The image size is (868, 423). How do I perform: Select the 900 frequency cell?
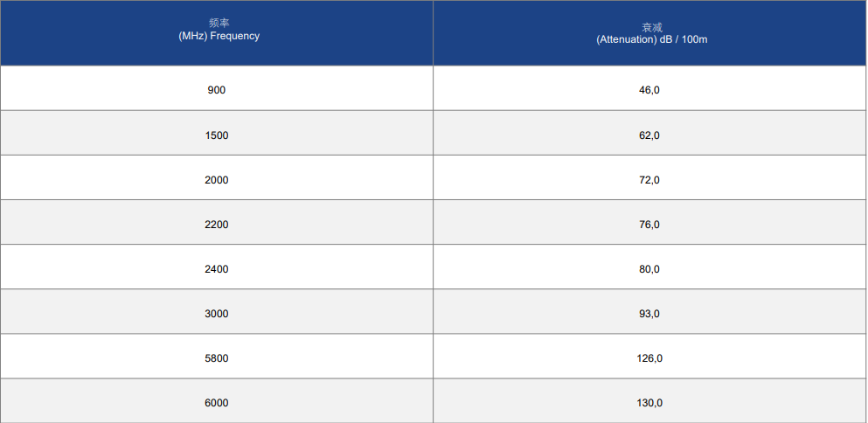click(217, 88)
